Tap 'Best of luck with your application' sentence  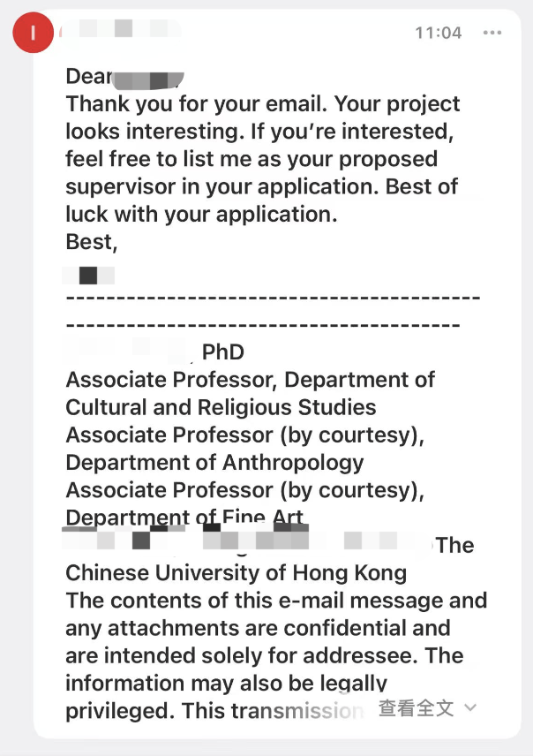pos(262,200)
